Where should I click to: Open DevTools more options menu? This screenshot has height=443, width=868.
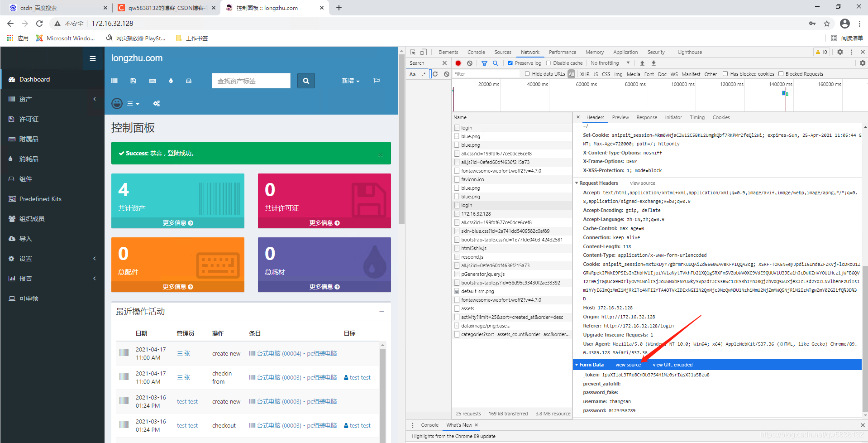point(852,52)
